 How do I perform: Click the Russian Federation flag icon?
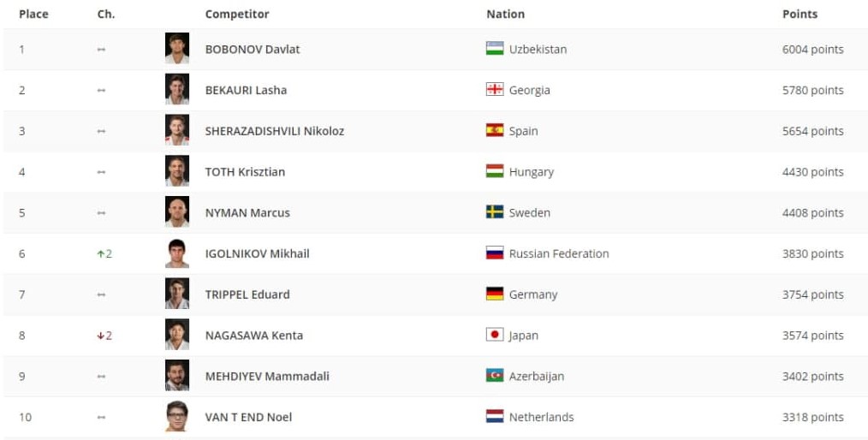coord(495,253)
